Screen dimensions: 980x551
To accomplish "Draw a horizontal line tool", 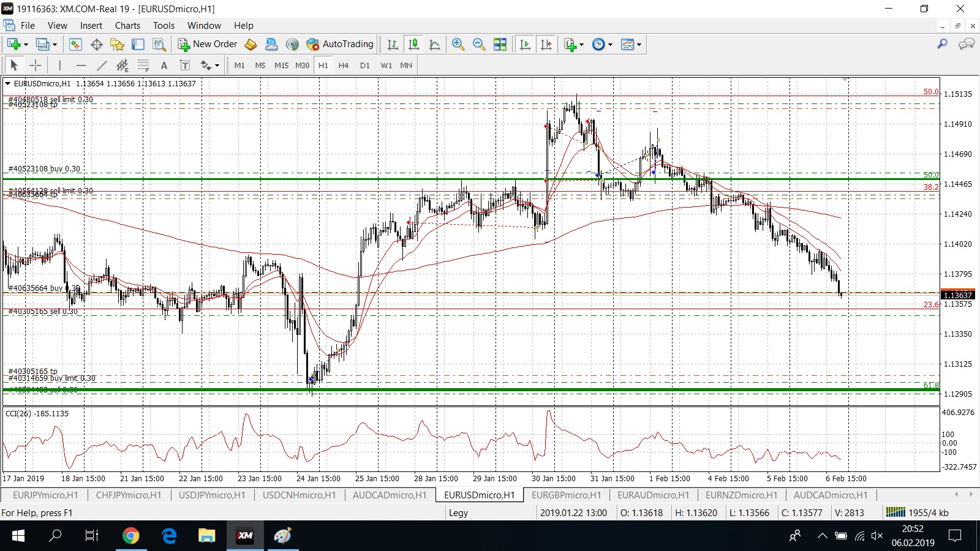I will pyautogui.click(x=81, y=66).
